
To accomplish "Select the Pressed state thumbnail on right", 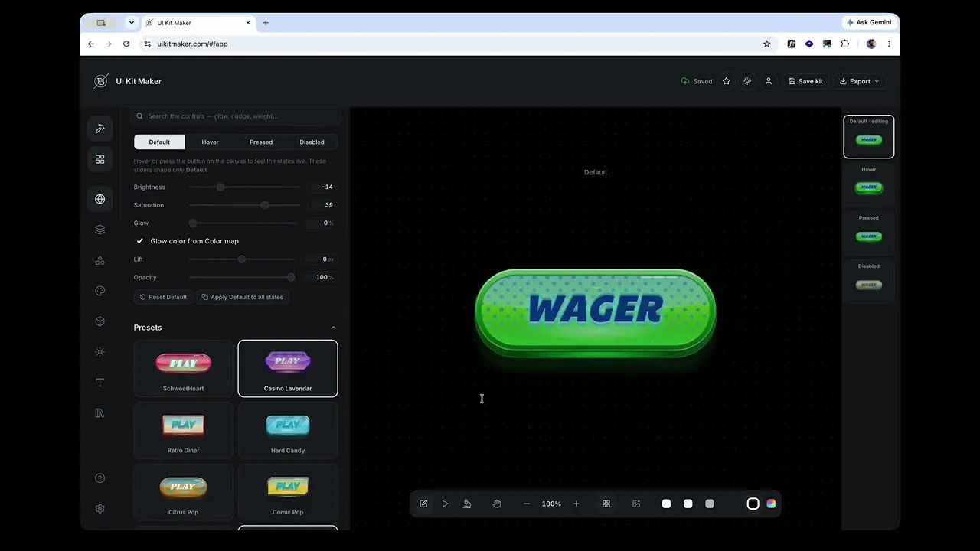I will click(869, 233).
